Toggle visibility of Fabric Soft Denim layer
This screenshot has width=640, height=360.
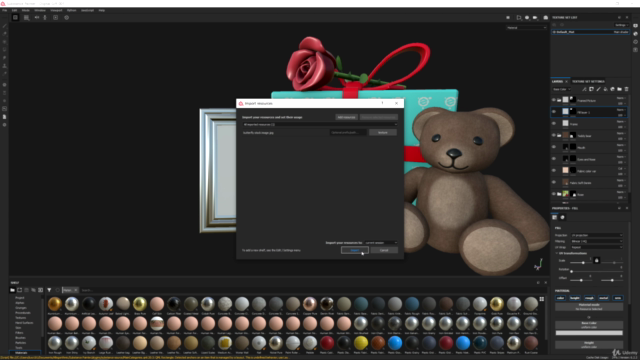(x=554, y=182)
